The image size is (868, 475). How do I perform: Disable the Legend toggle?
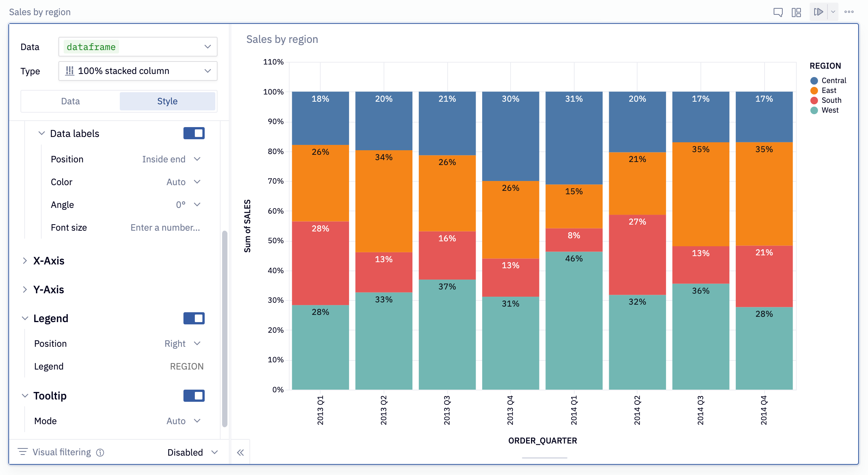tap(194, 318)
